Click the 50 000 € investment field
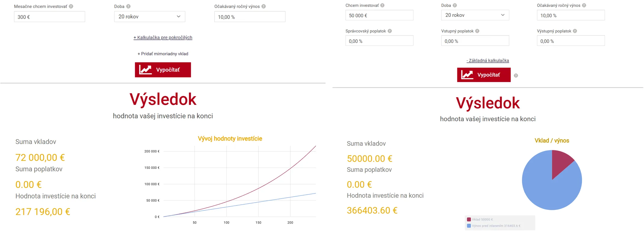The image size is (644, 231). coord(379,15)
